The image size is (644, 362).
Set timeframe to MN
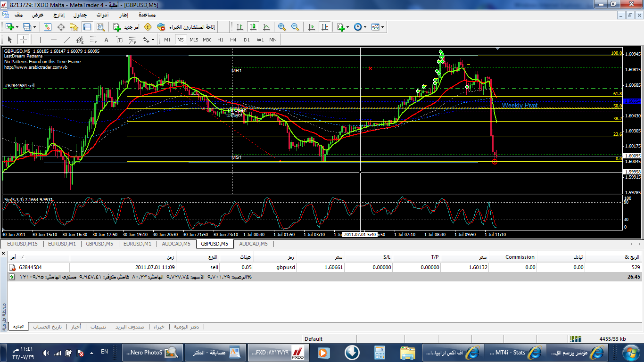273,40
